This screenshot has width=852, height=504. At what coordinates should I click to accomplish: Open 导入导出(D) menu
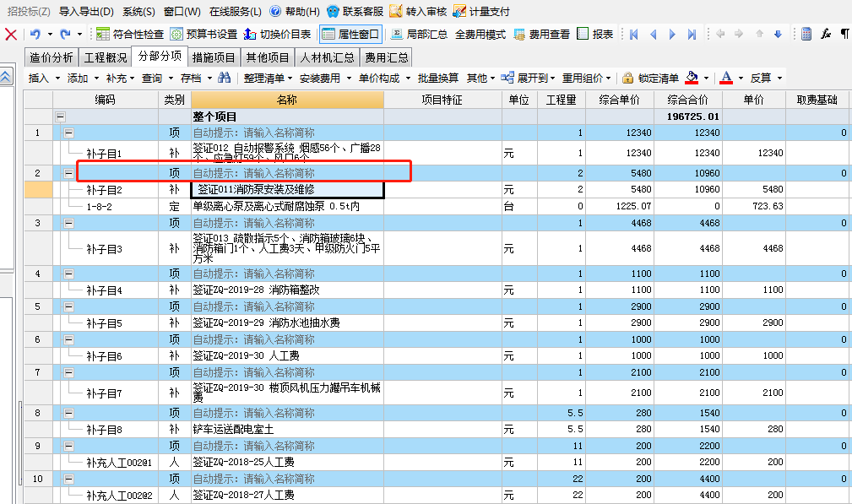[86, 12]
